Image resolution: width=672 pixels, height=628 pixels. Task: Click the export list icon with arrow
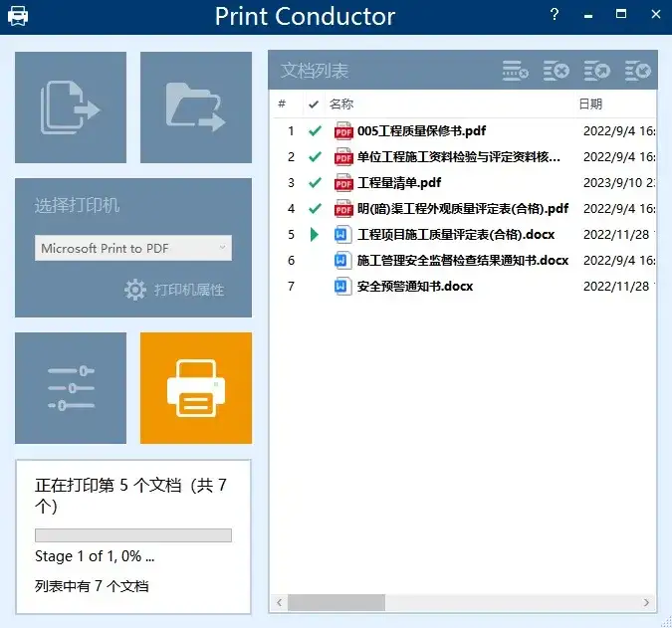click(596, 71)
